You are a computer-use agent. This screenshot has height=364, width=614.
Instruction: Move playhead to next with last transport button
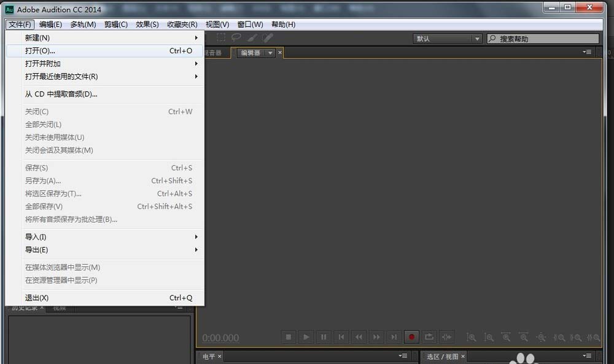394,337
